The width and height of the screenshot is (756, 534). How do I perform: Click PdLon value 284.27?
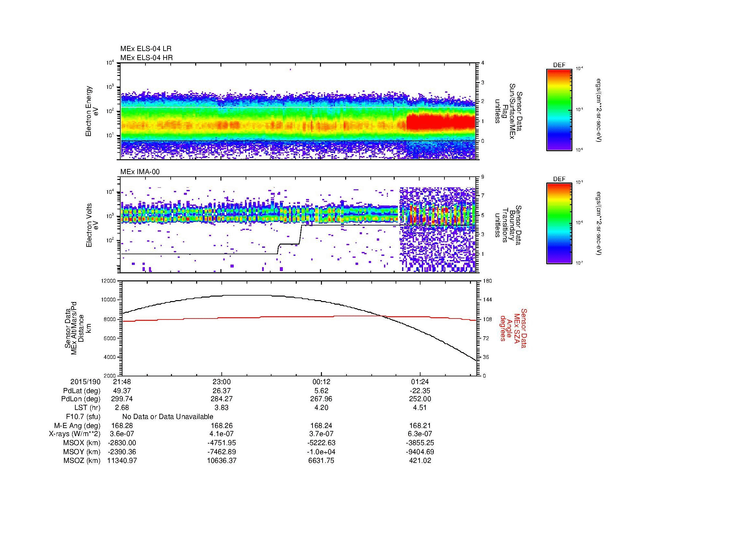222,399
